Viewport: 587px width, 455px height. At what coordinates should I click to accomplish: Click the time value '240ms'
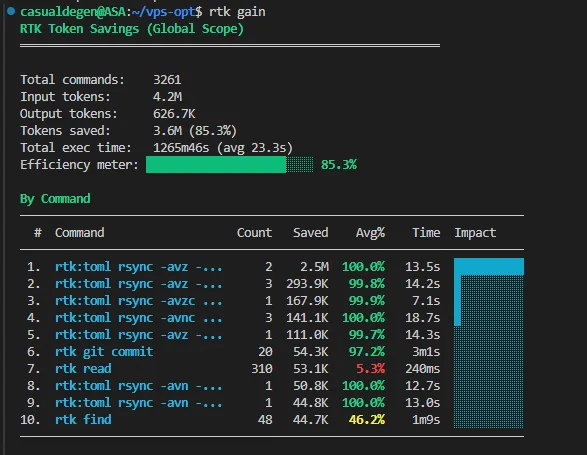[422, 368]
